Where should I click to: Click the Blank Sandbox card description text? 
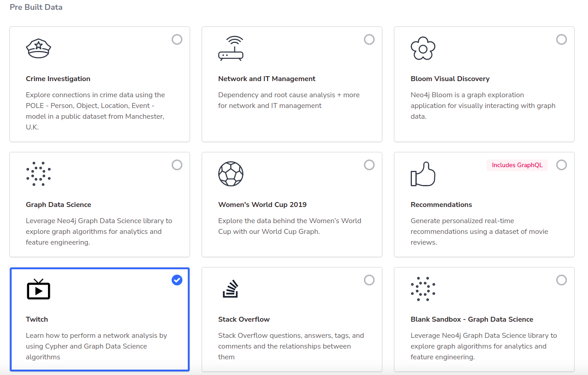click(x=484, y=346)
